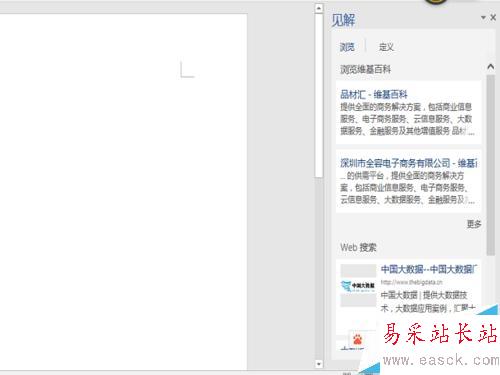Open the 中国大数据 web search result

tap(429, 269)
